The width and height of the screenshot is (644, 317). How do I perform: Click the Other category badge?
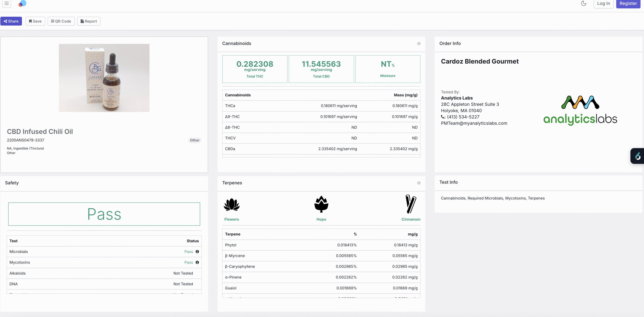click(195, 140)
